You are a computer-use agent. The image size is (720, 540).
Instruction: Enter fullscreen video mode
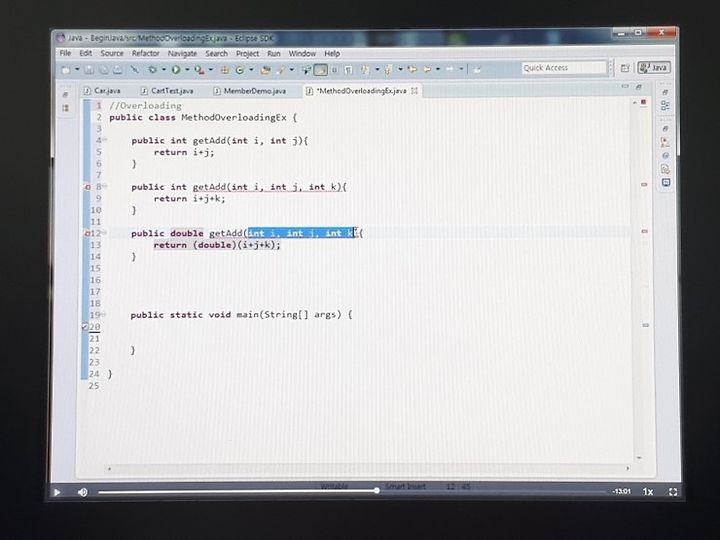click(x=673, y=492)
